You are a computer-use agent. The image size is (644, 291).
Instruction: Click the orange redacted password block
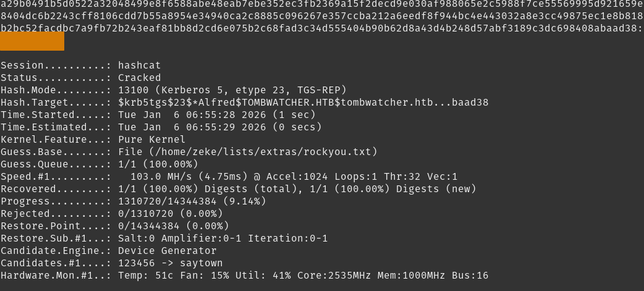pyautogui.click(x=32, y=41)
